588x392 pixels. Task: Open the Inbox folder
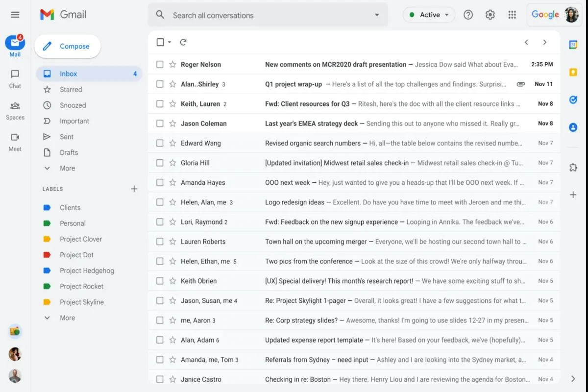[89, 74]
